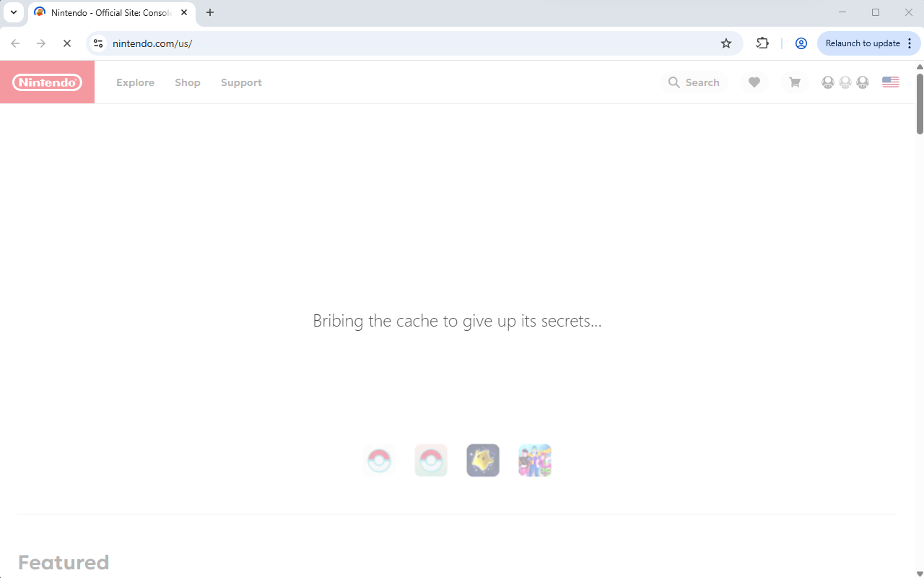The image size is (924, 578).
Task: Click the rightmost Mushroom account icon
Action: click(862, 82)
